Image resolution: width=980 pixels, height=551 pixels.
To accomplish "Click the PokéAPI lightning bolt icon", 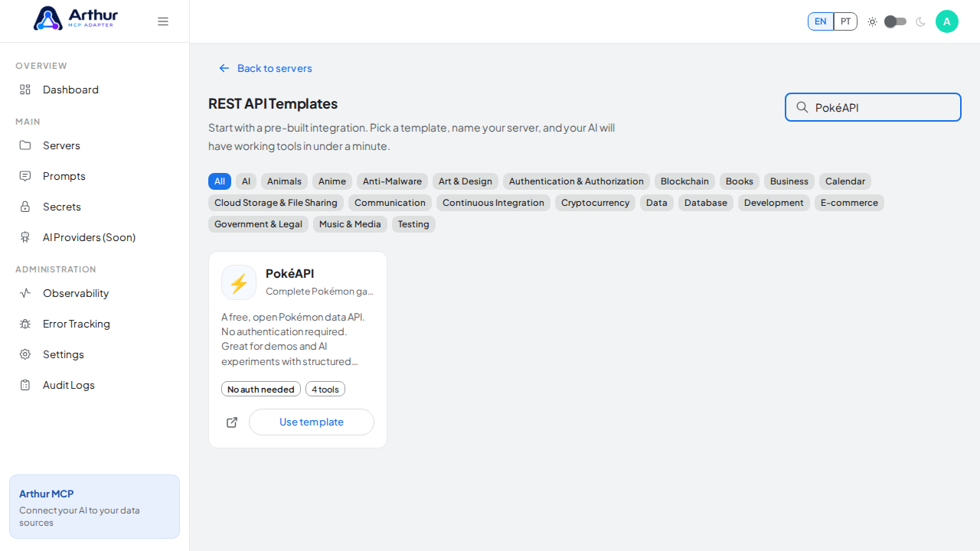I will pos(239,282).
